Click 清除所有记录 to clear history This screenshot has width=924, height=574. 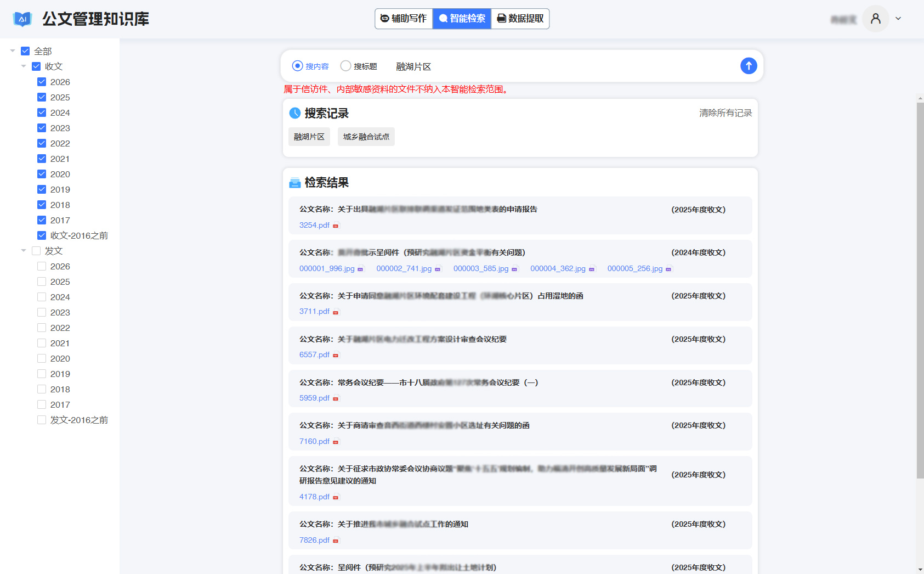(x=725, y=113)
